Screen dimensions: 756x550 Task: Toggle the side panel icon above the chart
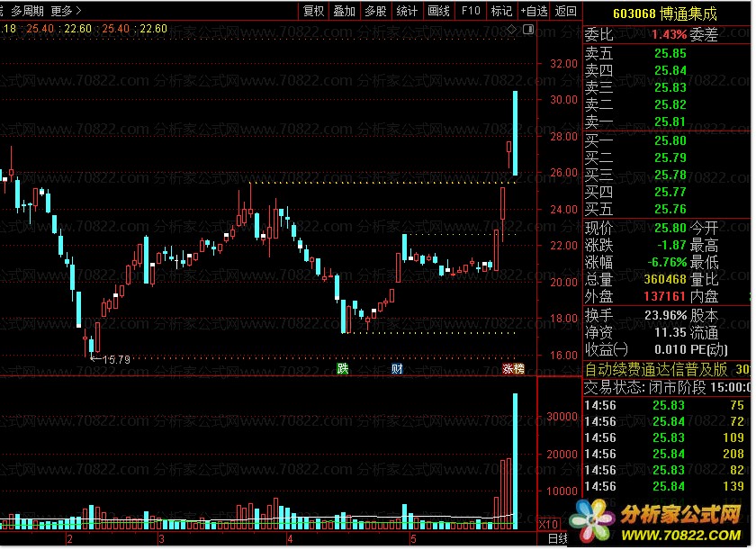tap(528, 30)
